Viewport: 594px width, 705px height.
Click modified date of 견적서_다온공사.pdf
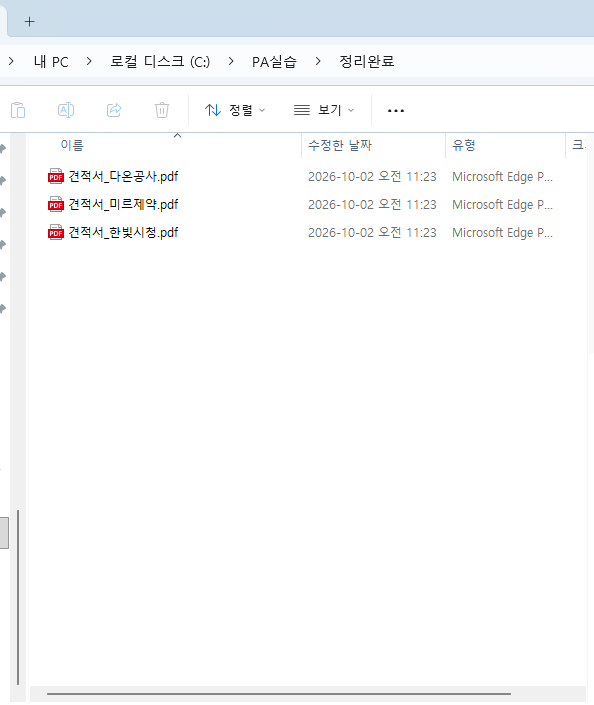(372, 177)
